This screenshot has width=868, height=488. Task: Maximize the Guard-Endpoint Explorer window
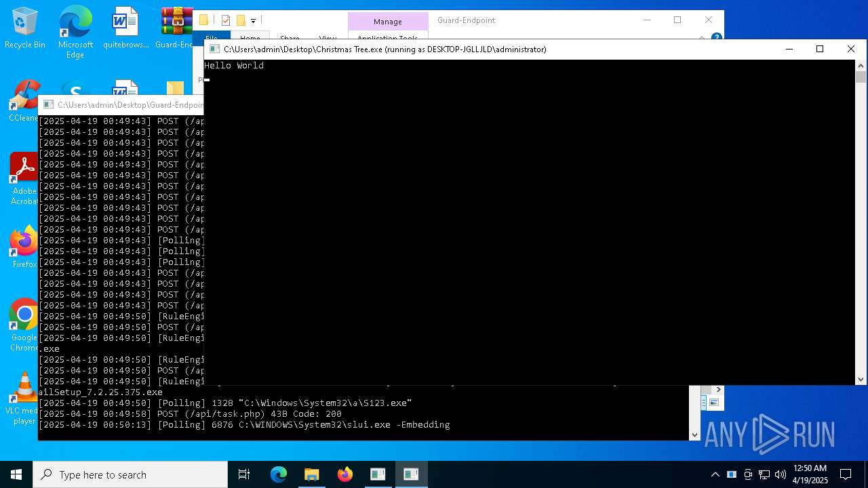[677, 20]
